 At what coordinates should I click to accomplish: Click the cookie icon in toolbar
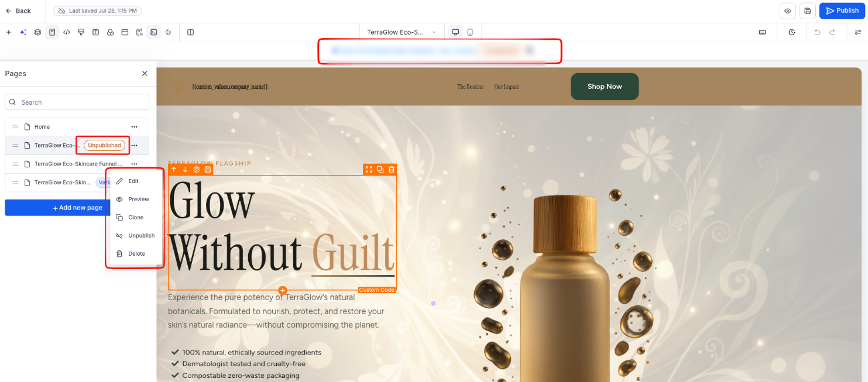click(168, 32)
